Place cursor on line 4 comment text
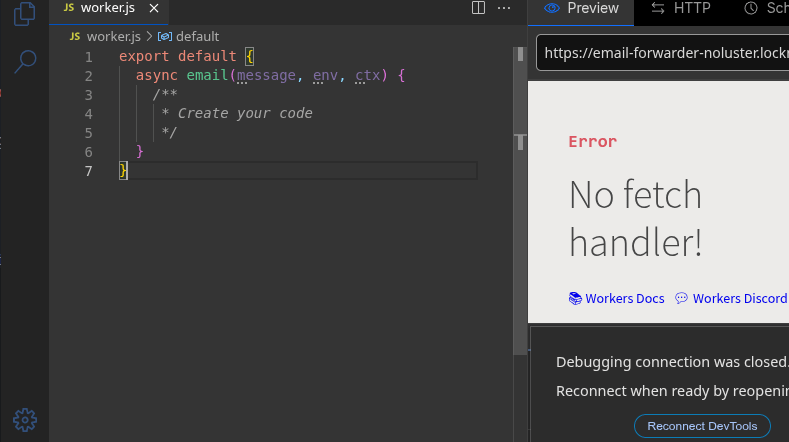This screenshot has width=789, height=442. 245,114
